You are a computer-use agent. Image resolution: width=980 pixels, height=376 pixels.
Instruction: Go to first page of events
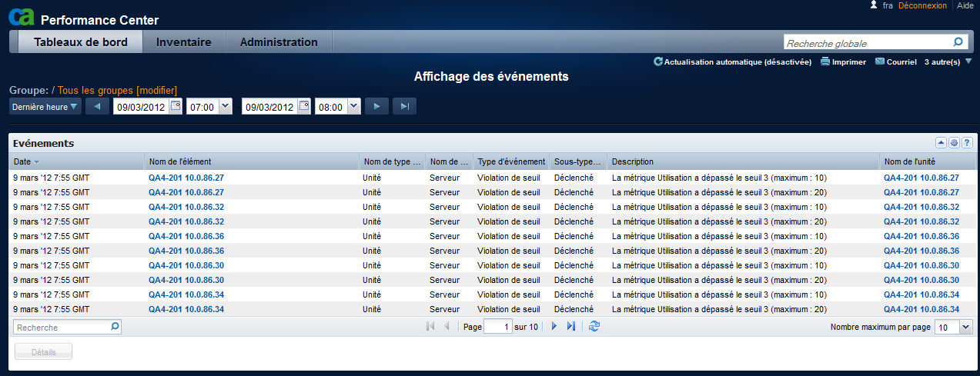430,327
